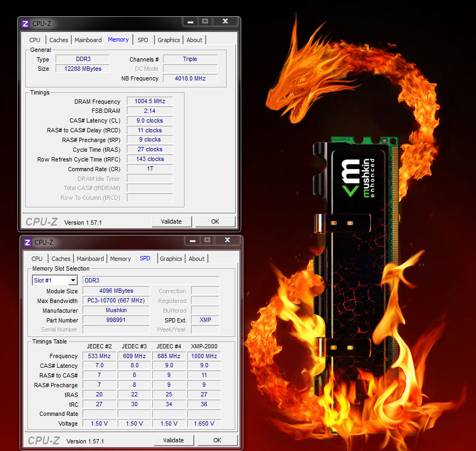The image size is (476, 451).
Task: Click the CPU-Z logo icon in the lower window title bar
Action: click(x=28, y=242)
